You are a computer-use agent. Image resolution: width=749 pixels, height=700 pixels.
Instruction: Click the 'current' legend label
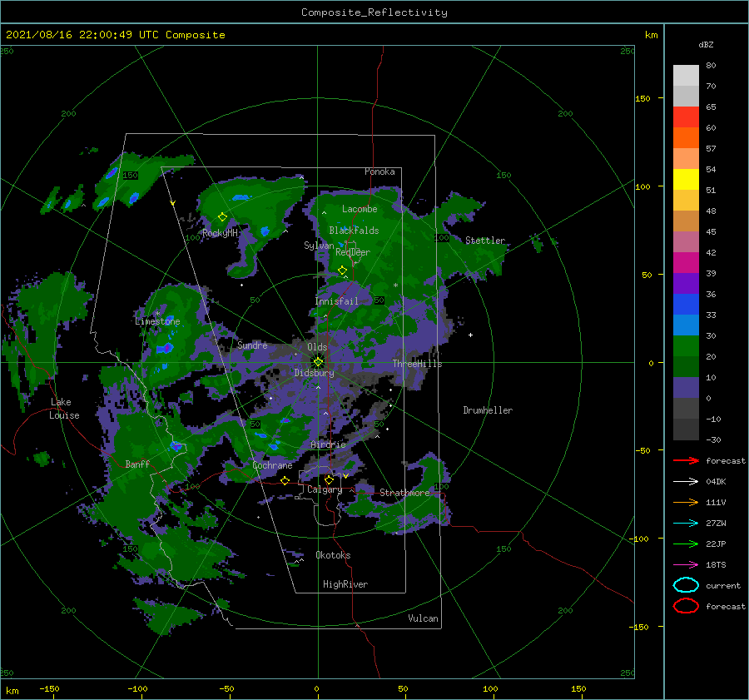[723, 585]
